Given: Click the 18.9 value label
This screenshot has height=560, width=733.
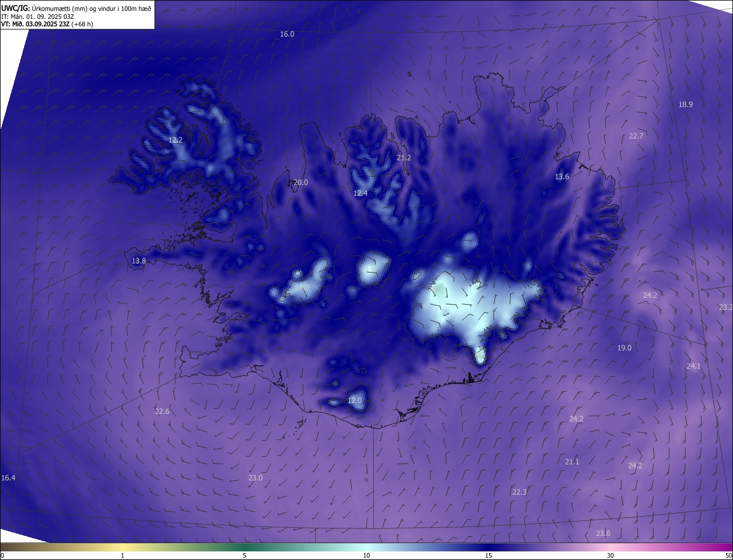Looking at the screenshot, I should tap(685, 105).
